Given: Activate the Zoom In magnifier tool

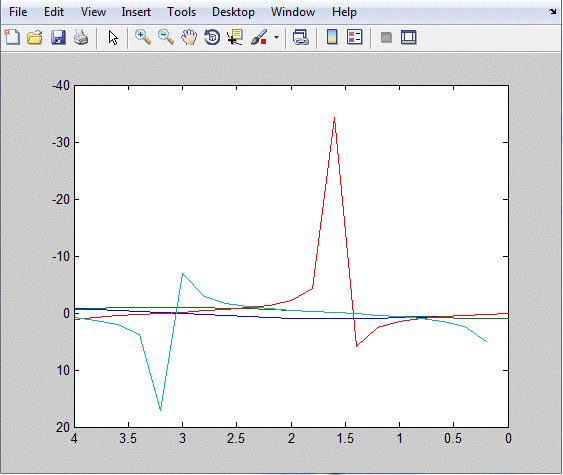Looking at the screenshot, I should tap(143, 37).
